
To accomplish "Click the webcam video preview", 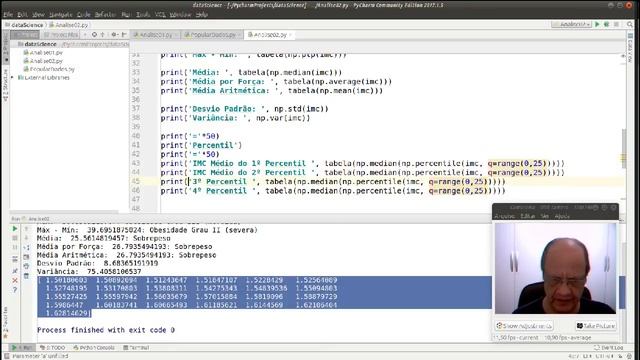I will (556, 268).
